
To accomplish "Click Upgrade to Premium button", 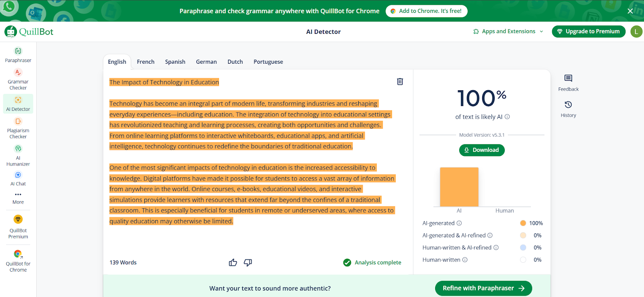I will [588, 31].
